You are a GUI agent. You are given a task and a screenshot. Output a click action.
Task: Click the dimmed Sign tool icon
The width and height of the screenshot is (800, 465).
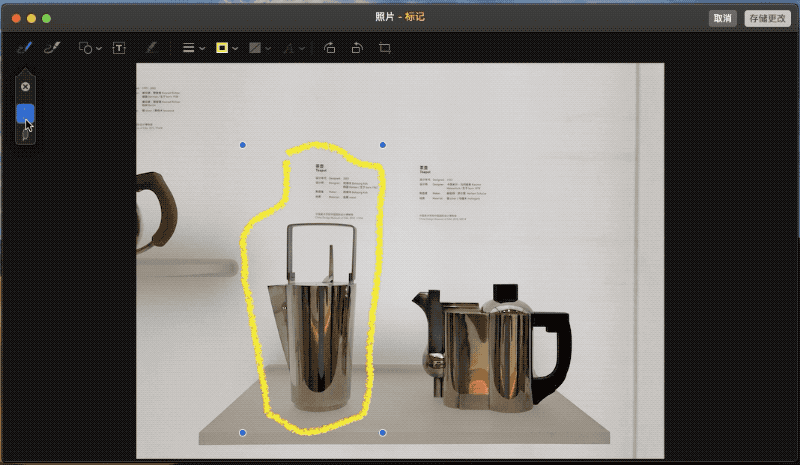[151, 47]
